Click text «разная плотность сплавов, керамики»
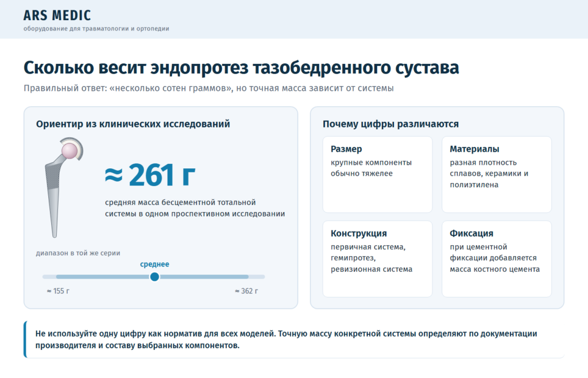Viewport: 588px width, 378px height. [x=489, y=173]
